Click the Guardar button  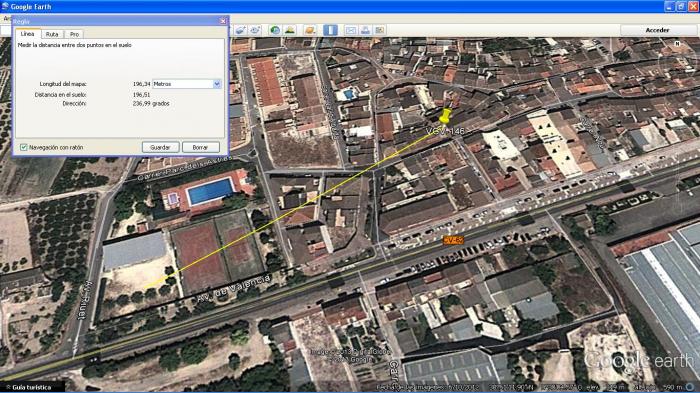pyautogui.click(x=160, y=147)
